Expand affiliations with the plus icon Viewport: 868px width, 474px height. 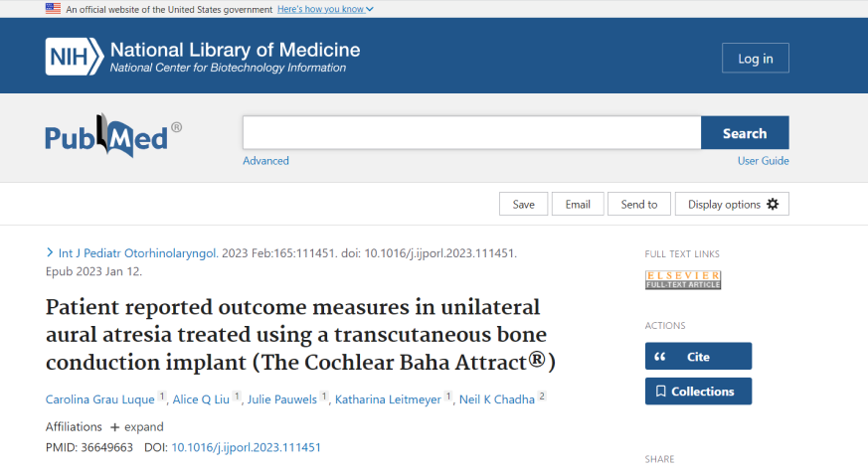[x=114, y=427]
